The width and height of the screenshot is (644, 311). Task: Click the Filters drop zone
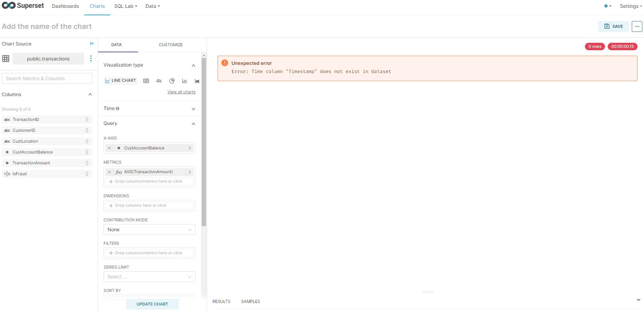point(149,253)
